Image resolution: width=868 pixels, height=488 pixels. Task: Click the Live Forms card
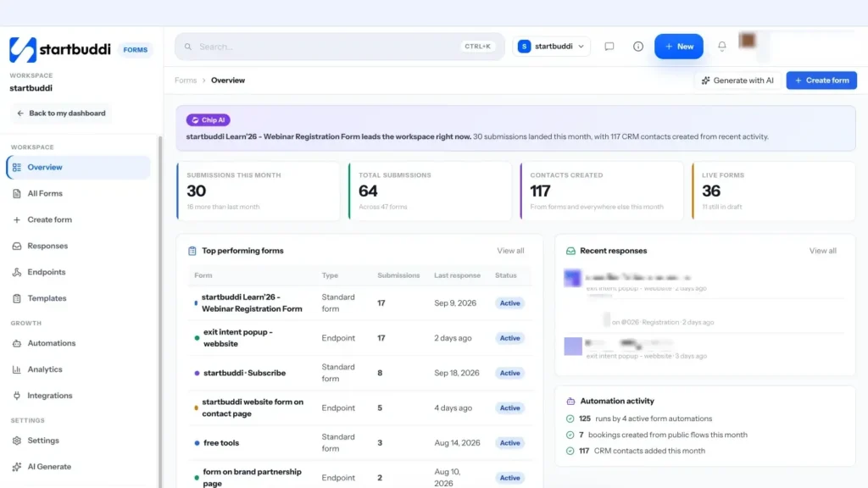pyautogui.click(x=773, y=191)
